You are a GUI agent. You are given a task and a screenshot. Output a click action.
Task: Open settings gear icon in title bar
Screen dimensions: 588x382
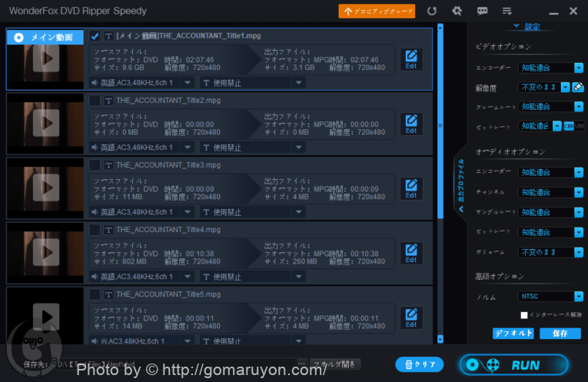pos(457,11)
